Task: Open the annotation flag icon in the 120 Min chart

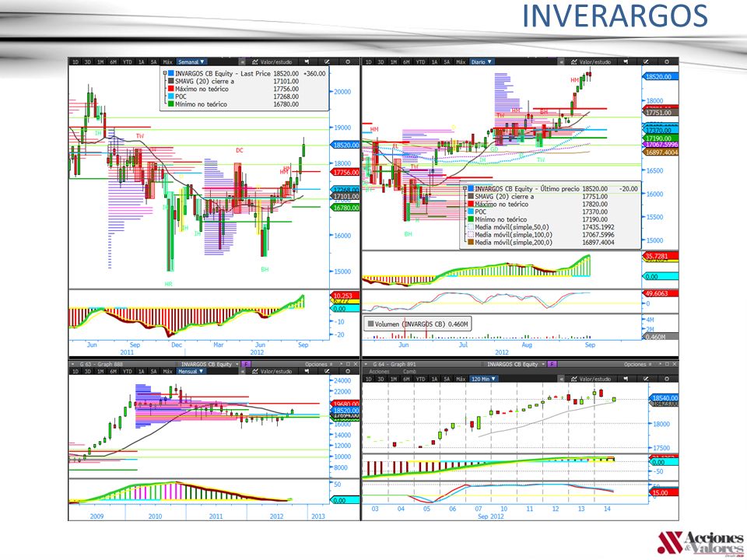Action: (x=626, y=379)
